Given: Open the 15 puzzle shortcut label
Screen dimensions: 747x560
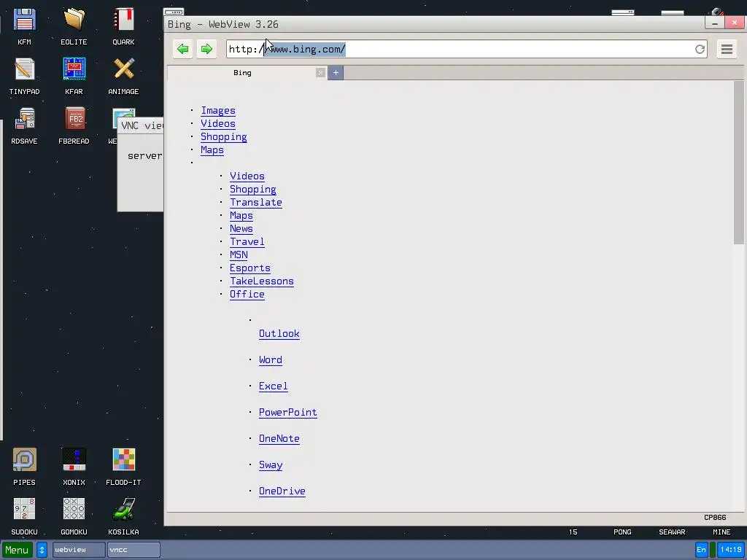Looking at the screenshot, I should (573, 532).
